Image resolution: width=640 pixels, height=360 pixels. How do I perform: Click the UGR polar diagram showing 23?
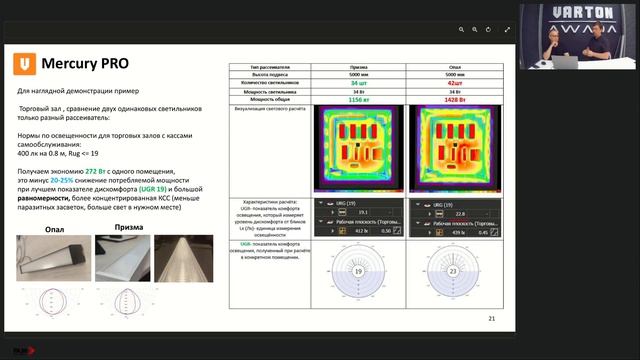coord(453,271)
